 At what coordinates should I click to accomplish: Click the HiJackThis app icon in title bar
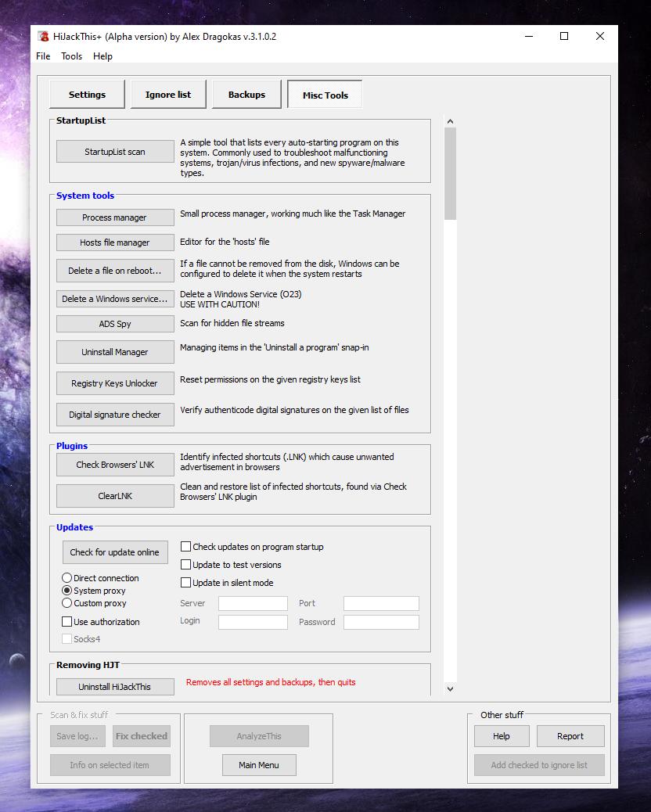tap(43, 36)
